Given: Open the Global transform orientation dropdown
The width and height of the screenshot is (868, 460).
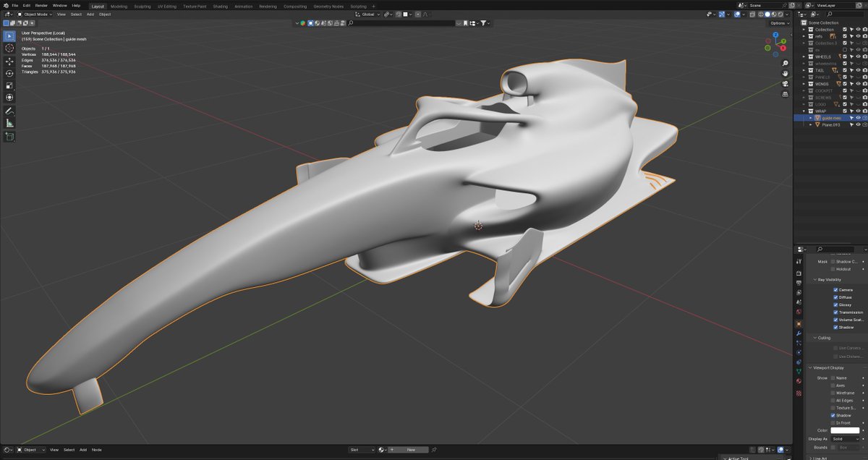Looking at the screenshot, I should point(368,14).
